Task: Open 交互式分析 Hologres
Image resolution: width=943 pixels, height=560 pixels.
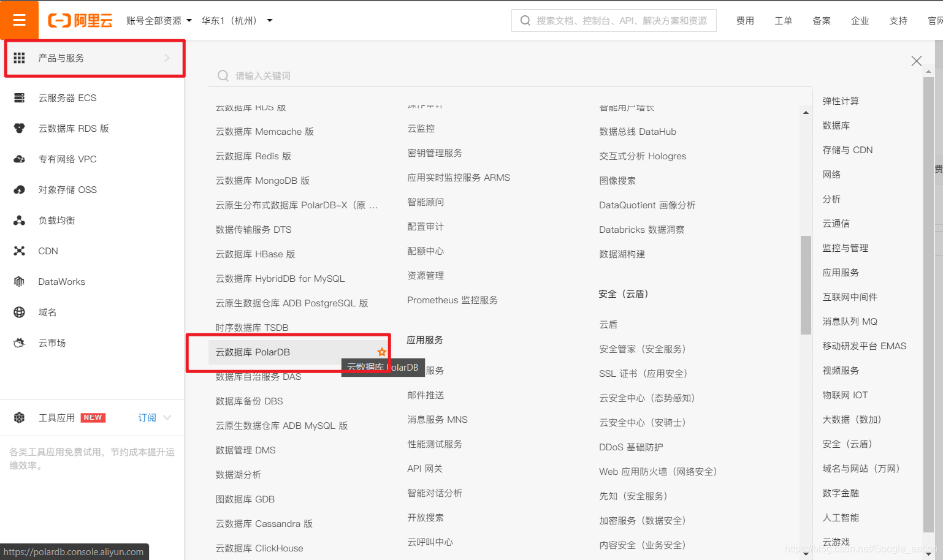Action: coord(643,156)
